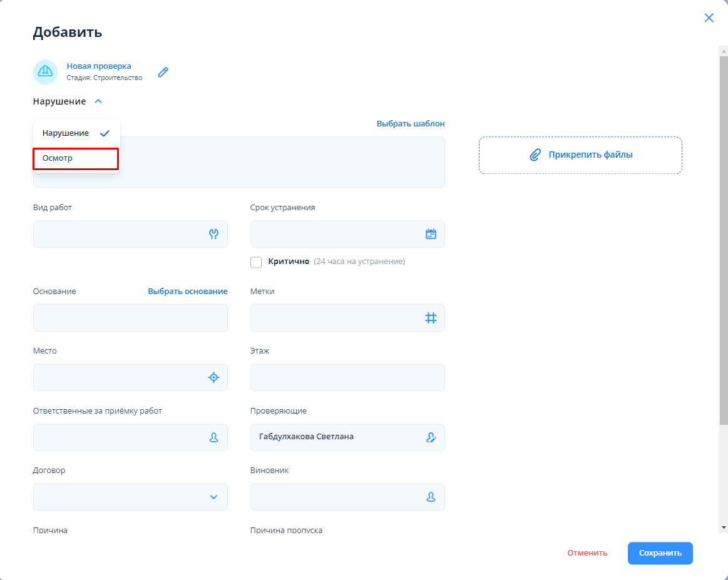Click the person icon in Виновник field
The height and width of the screenshot is (580, 728).
[x=431, y=497]
